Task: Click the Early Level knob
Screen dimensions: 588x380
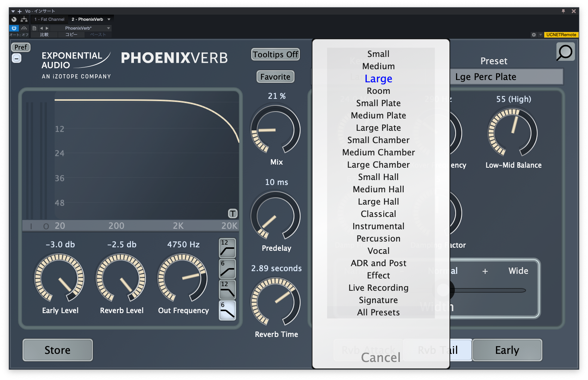Action: tap(60, 278)
